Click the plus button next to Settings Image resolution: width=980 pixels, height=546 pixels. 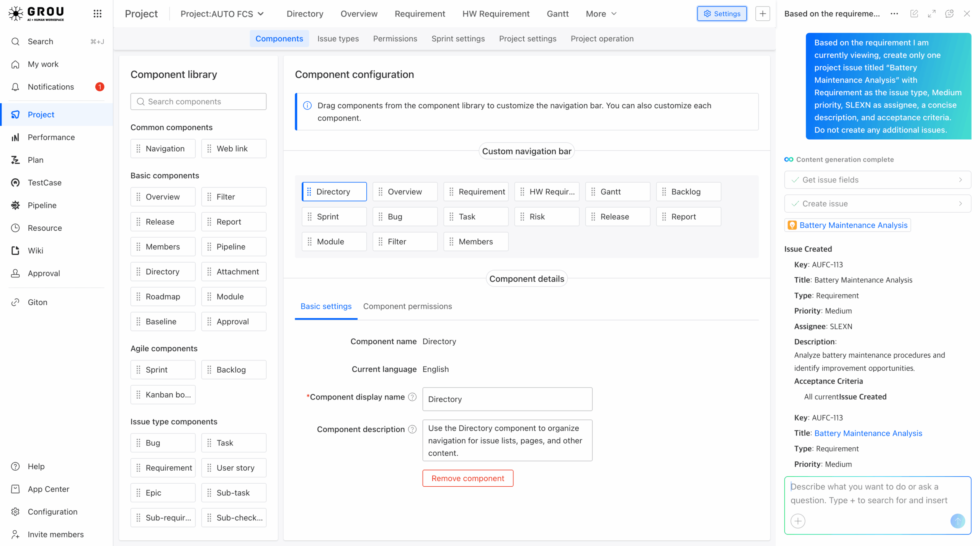coord(763,14)
